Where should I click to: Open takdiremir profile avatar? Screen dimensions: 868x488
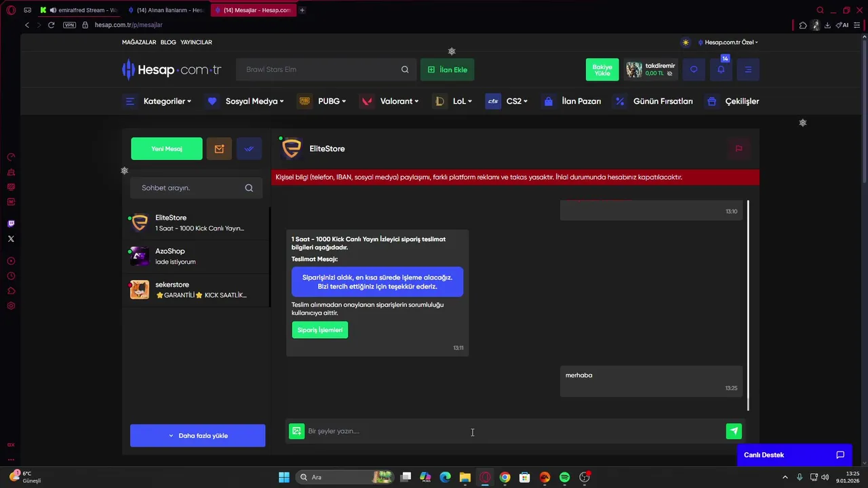pyautogui.click(x=634, y=70)
